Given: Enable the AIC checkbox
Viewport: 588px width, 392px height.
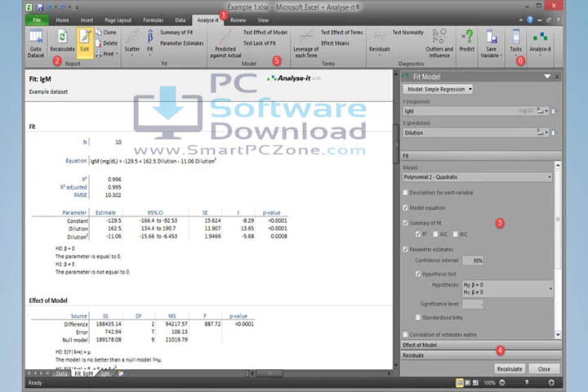Looking at the screenshot, I should tap(435, 234).
